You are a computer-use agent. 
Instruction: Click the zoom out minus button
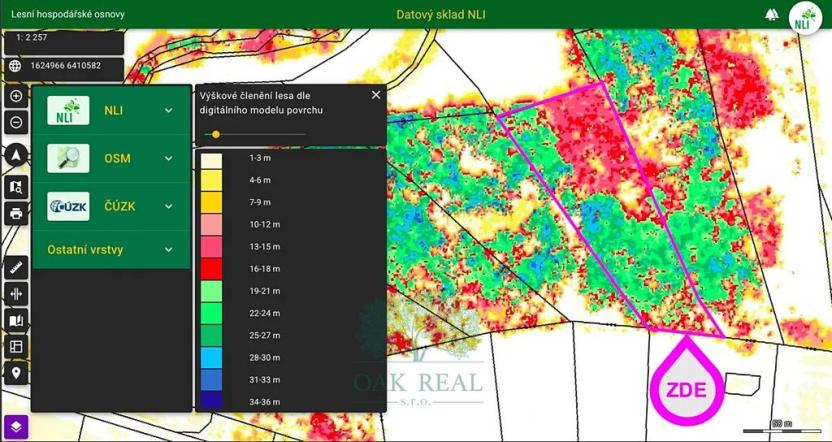click(16, 123)
